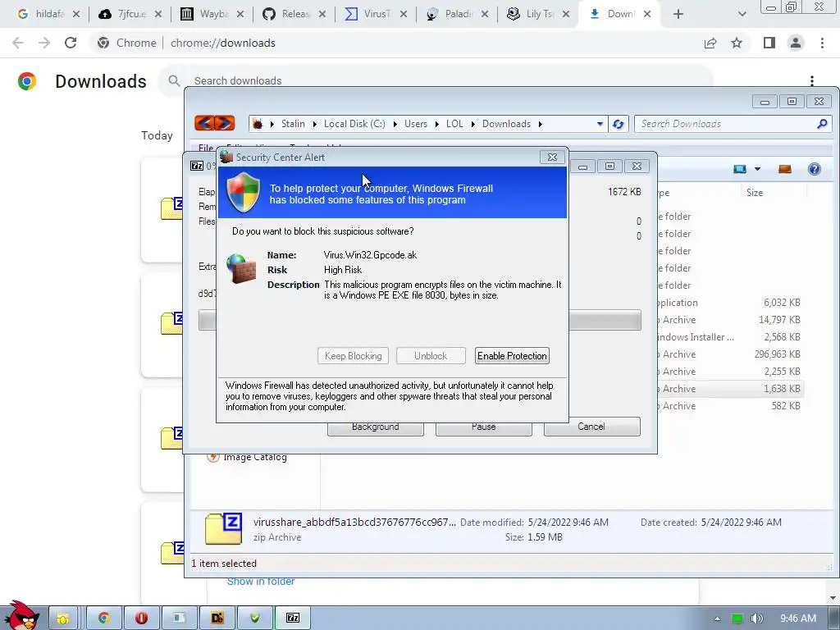This screenshot has width=840, height=630.
Task: Open the Chrome profile avatar
Action: 796,43
